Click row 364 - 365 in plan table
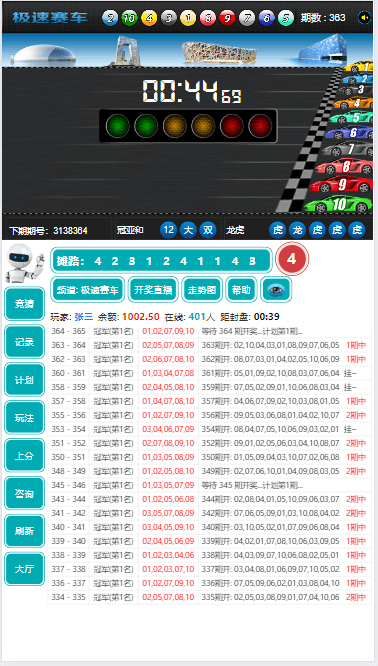The height and width of the screenshot is (666, 378). tap(209, 331)
